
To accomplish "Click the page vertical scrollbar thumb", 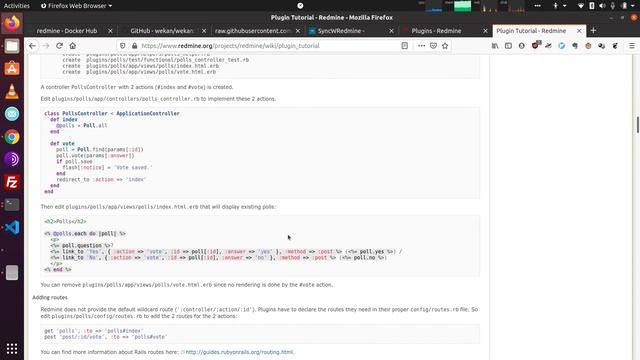I will tap(638, 124).
